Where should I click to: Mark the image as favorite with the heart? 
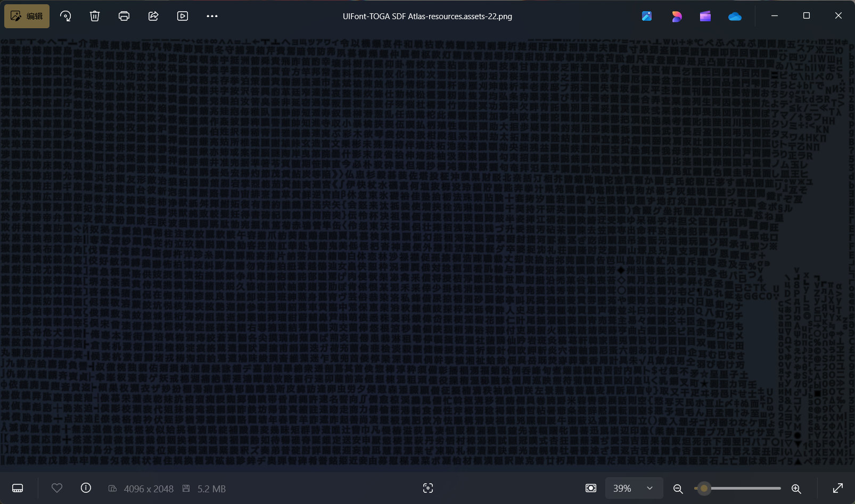tap(57, 488)
